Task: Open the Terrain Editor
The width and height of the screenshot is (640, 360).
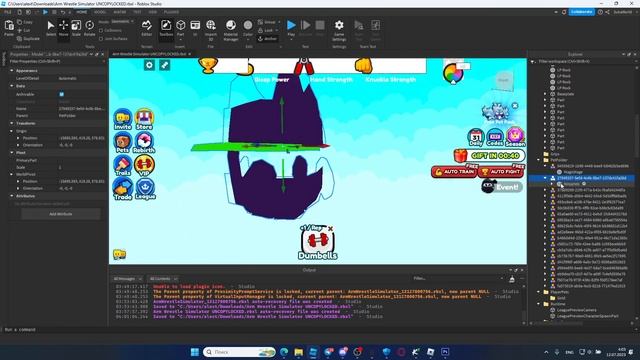Action: click(147, 29)
